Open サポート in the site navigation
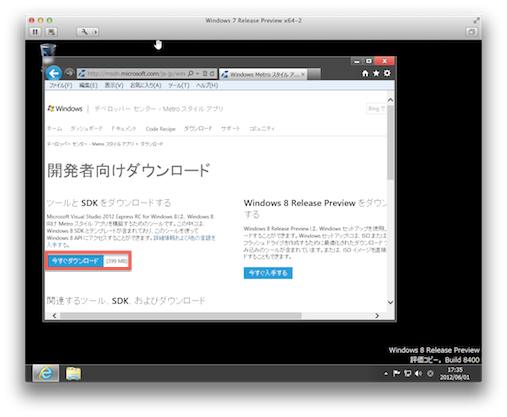The image size is (507, 417). [x=230, y=129]
